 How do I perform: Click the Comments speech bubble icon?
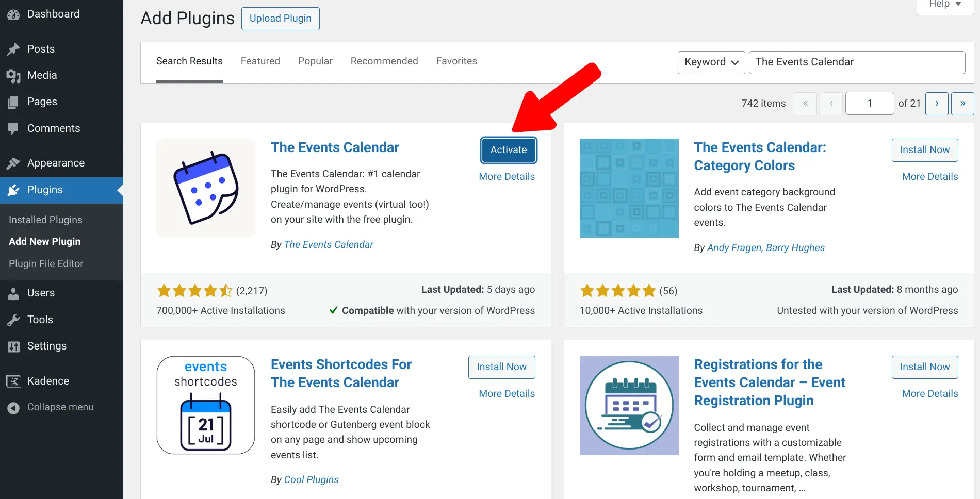[13, 128]
